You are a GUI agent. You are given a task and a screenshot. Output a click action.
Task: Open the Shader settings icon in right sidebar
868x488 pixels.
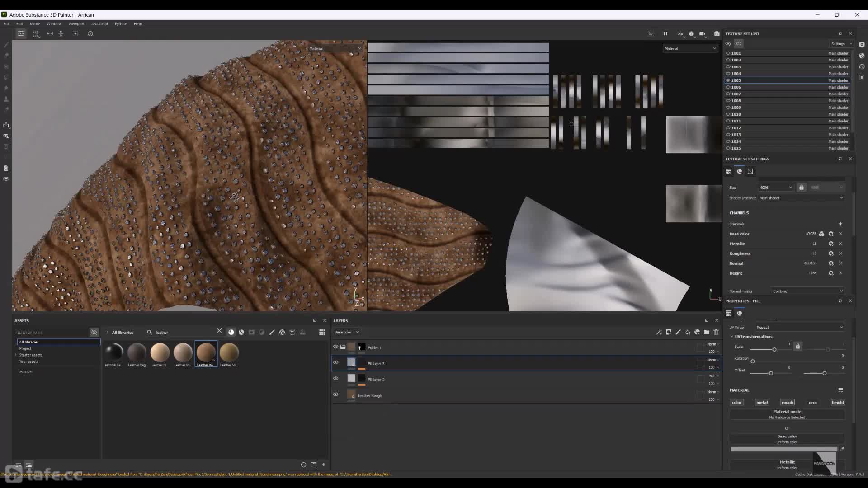(862, 56)
